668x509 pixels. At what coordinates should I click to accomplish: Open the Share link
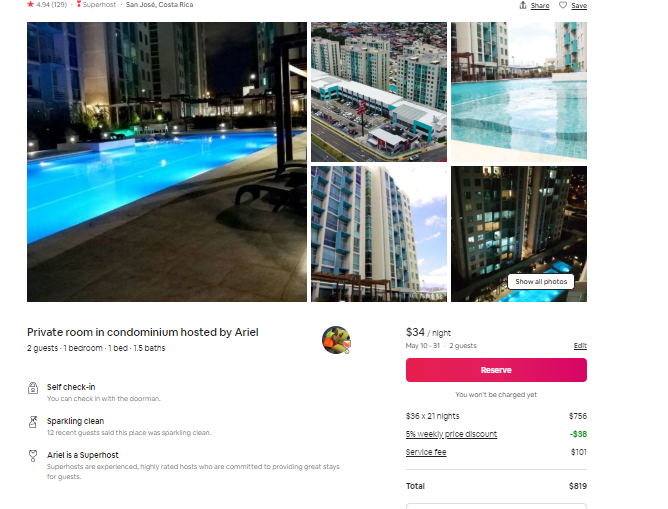point(540,6)
